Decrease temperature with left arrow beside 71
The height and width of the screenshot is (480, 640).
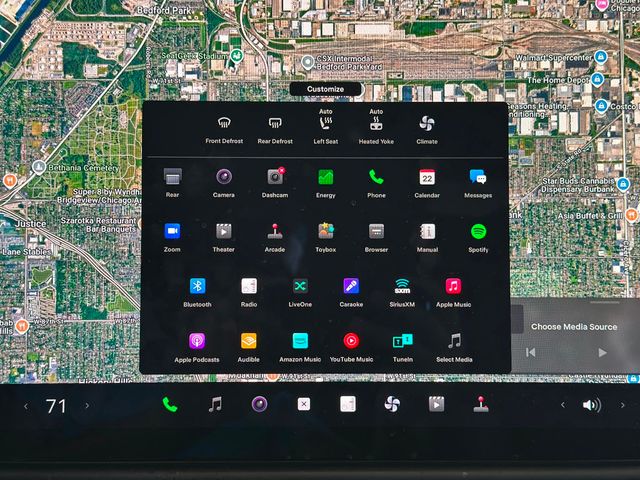[26, 405]
